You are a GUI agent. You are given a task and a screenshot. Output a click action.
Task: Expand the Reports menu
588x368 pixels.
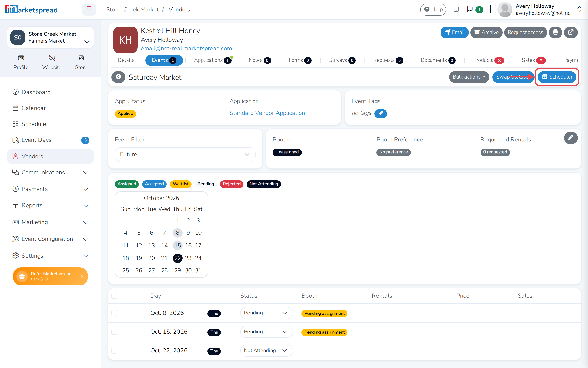pyautogui.click(x=50, y=205)
